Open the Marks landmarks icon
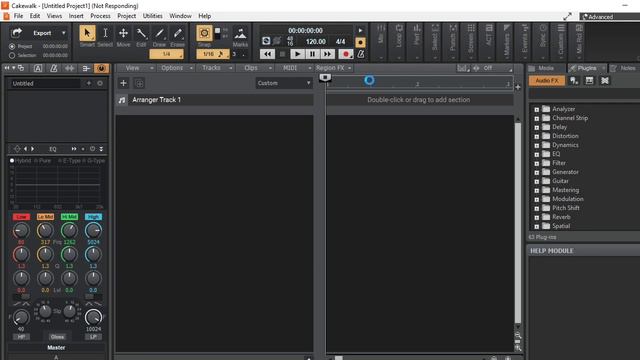The image size is (640, 360). tap(240, 33)
